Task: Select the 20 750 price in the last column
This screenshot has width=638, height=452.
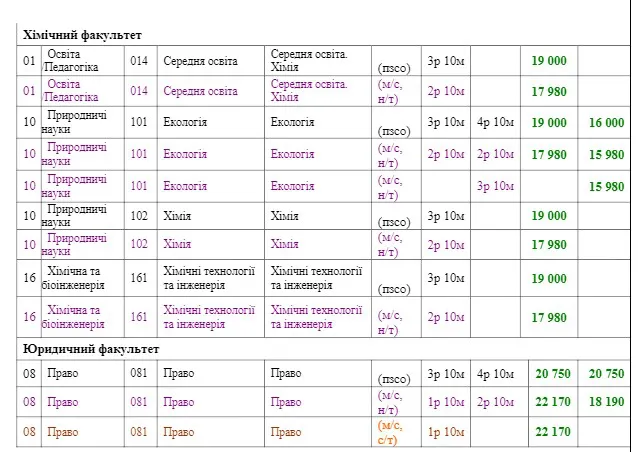Action: (606, 373)
